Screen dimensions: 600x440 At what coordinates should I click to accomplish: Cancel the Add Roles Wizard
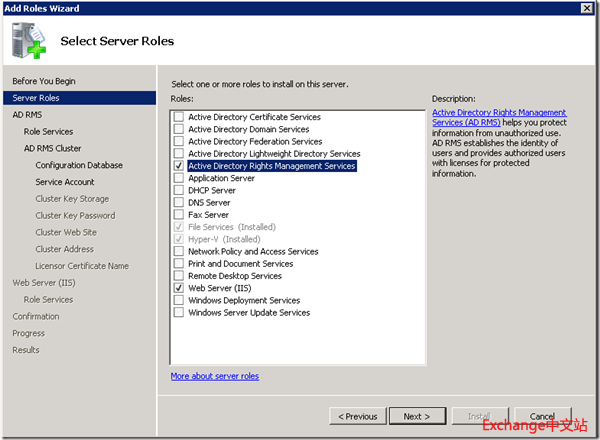coord(542,416)
